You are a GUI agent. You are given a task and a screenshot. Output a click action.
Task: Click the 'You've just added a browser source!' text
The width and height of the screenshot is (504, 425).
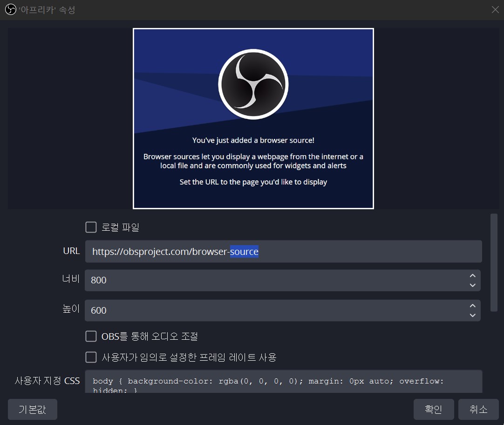253,140
